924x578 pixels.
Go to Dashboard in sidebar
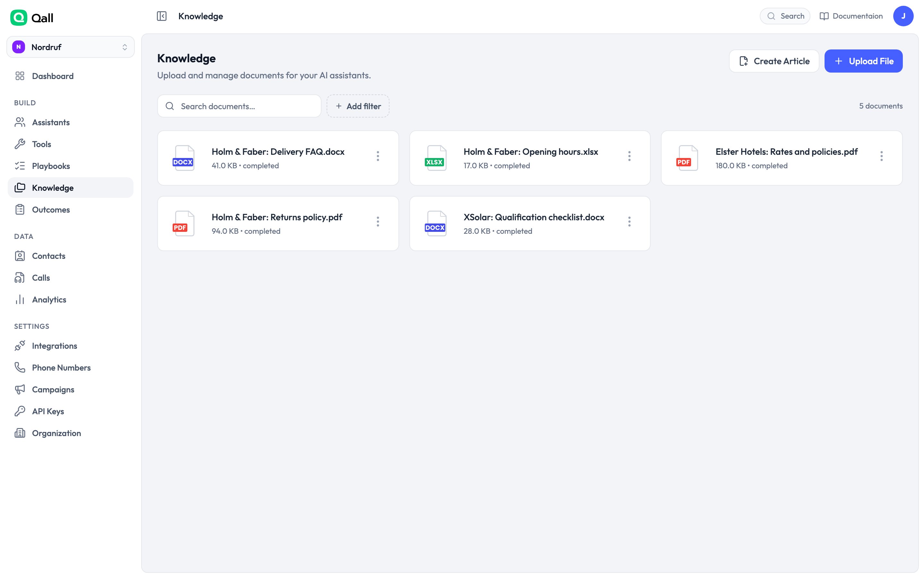click(x=71, y=76)
